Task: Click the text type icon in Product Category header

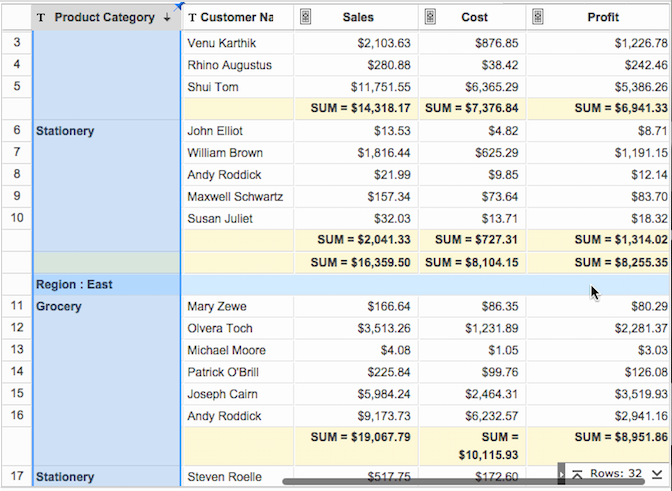Action: pyautogui.click(x=41, y=18)
